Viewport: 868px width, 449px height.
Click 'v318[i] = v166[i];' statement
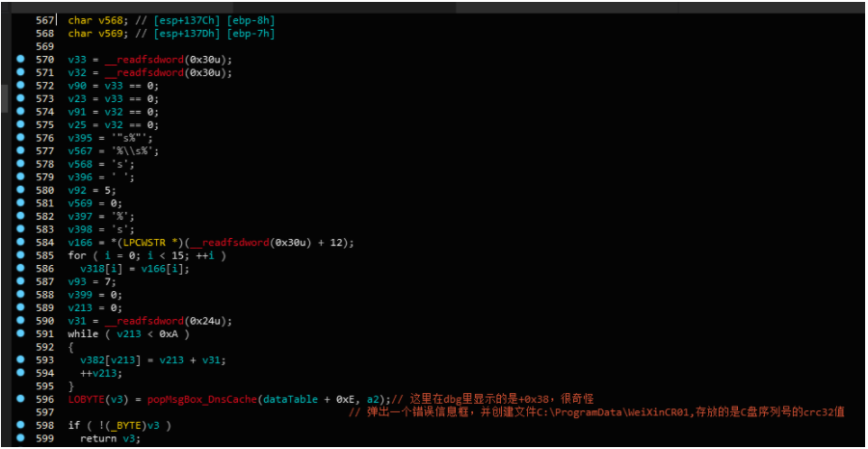click(x=135, y=269)
